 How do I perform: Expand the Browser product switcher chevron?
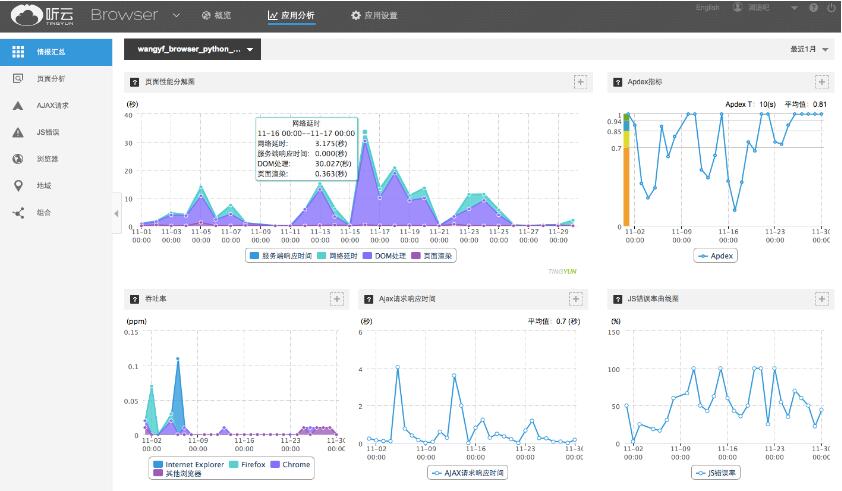[x=176, y=16]
